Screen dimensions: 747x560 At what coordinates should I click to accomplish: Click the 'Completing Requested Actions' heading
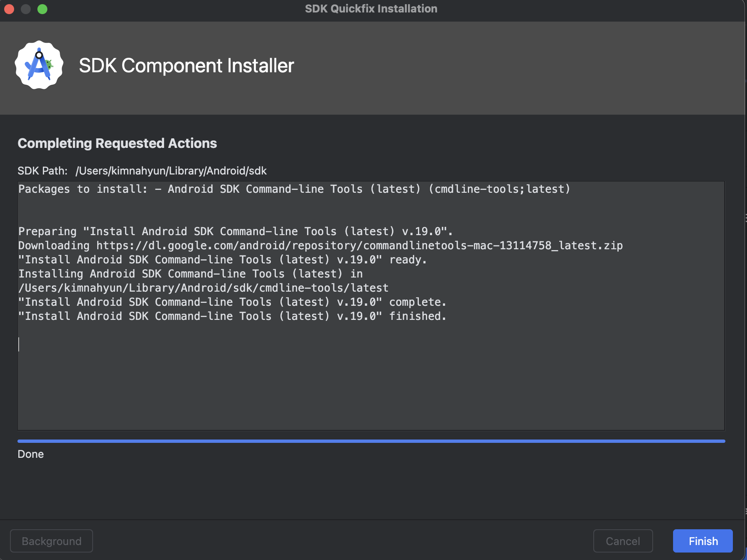coord(117,143)
